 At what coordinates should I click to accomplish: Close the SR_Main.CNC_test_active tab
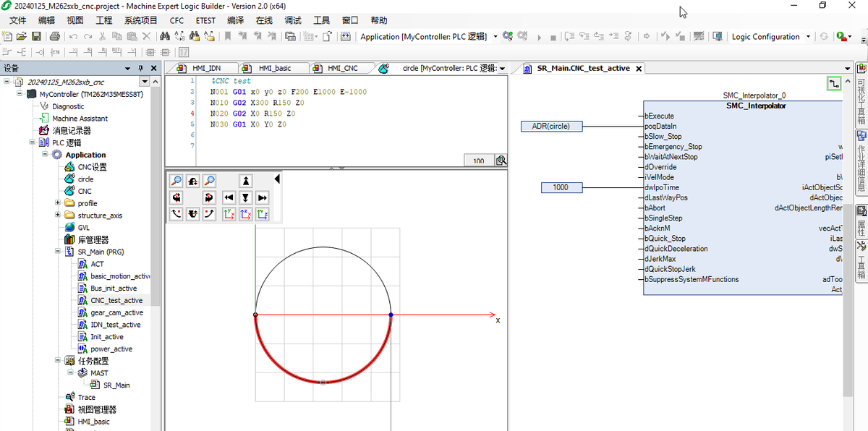click(x=639, y=68)
